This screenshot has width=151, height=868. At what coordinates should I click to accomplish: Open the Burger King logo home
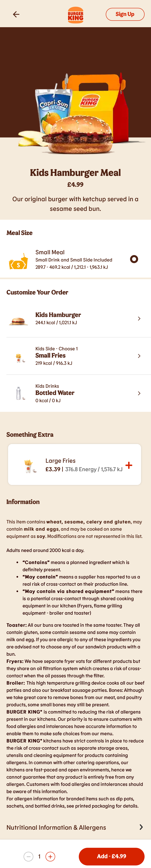pos(75,15)
